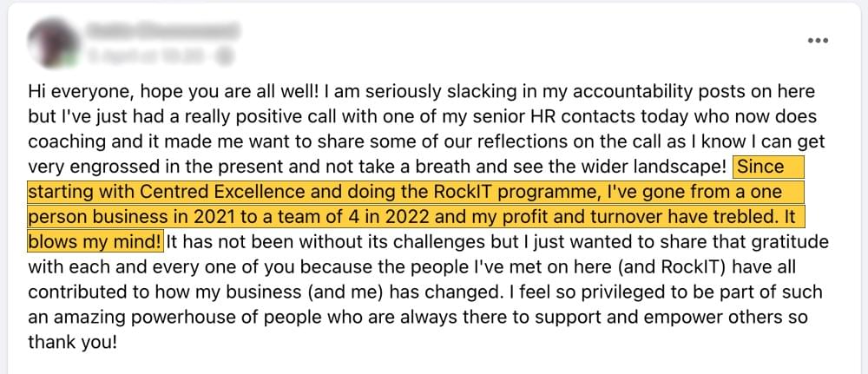Open the blurred author name link
The image size is (868, 374).
(162, 31)
